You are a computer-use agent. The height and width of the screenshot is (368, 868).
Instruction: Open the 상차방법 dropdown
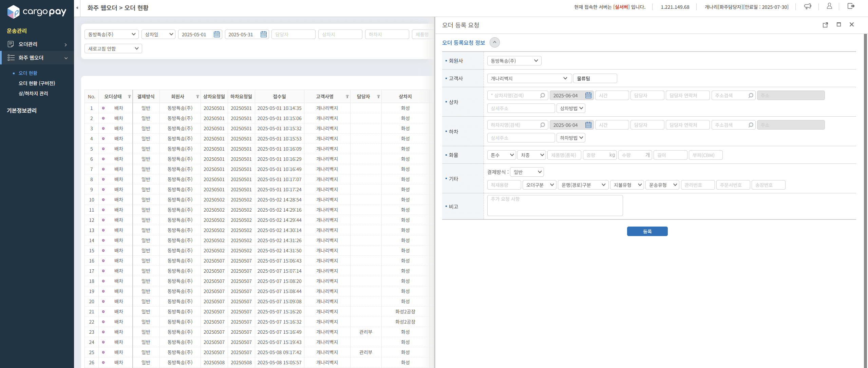(571, 108)
